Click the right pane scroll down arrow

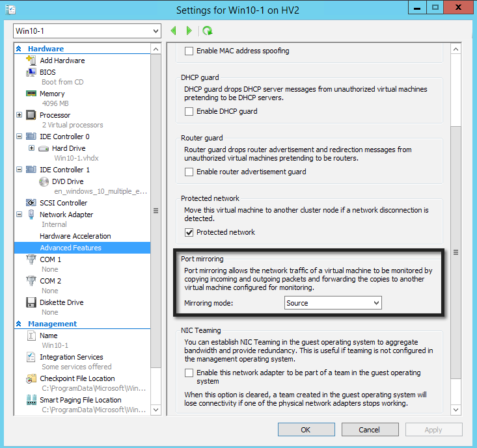tap(456, 410)
